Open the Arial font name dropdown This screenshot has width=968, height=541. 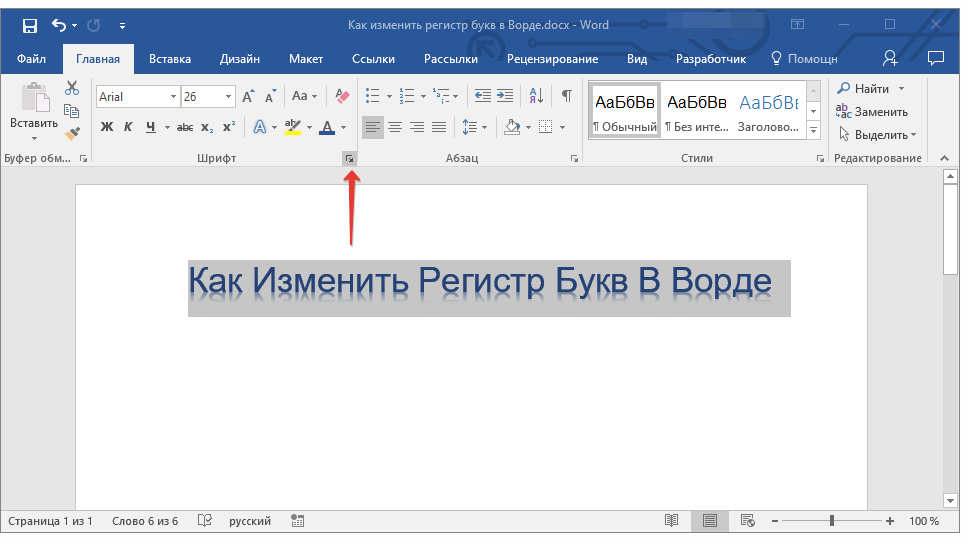[x=173, y=96]
